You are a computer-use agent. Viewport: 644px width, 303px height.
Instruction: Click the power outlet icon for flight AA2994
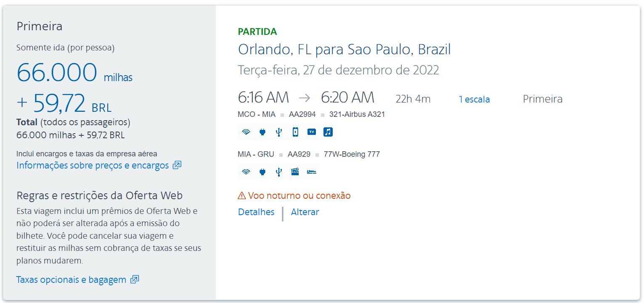pyautogui.click(x=262, y=132)
